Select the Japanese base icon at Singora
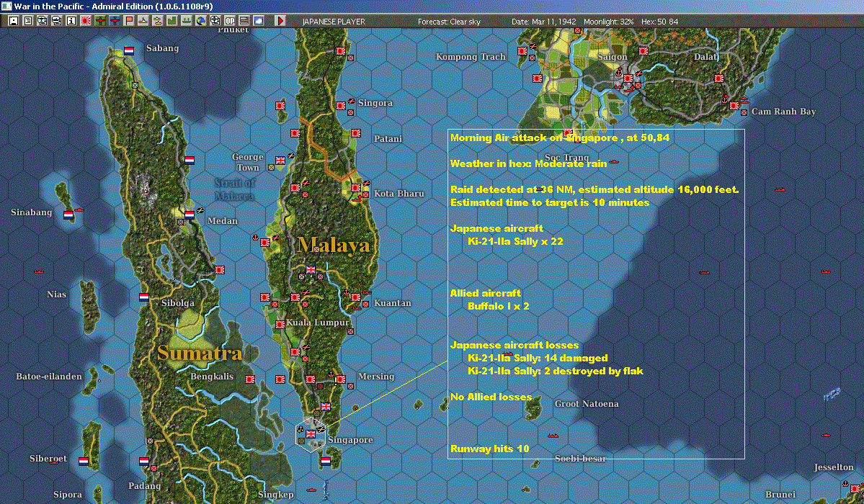Viewport: 864px width, 504px height. tap(341, 106)
